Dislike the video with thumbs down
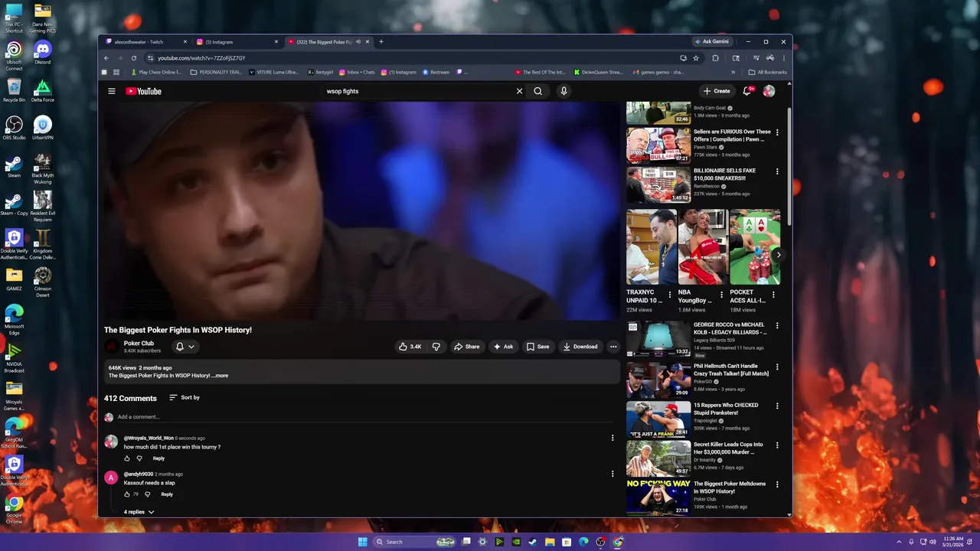The width and height of the screenshot is (980, 551). [436, 347]
